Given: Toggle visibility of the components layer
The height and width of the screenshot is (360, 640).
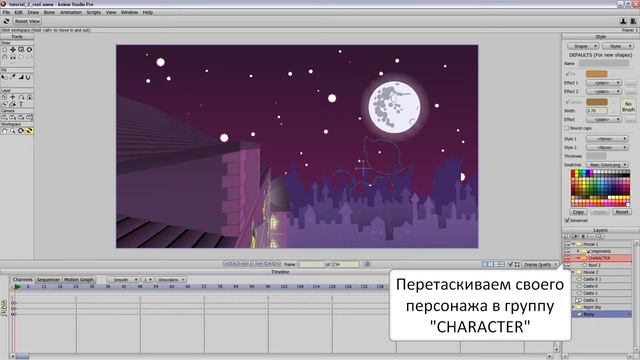Looking at the screenshot, I should tap(567, 251).
